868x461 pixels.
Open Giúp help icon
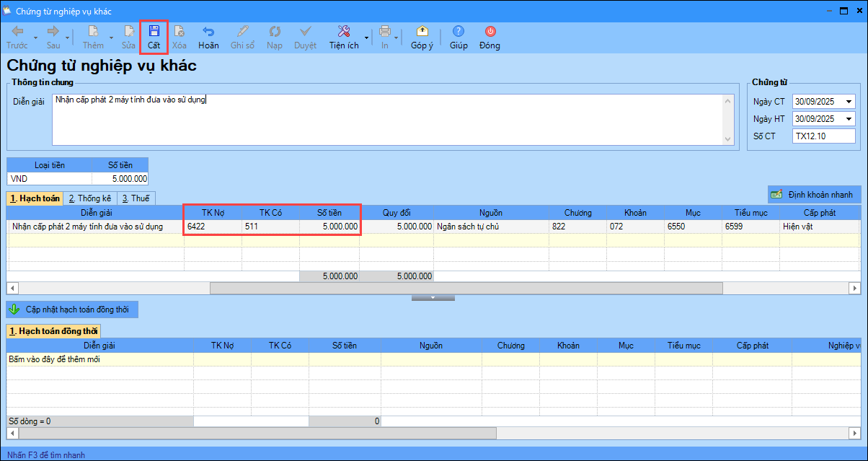click(459, 32)
